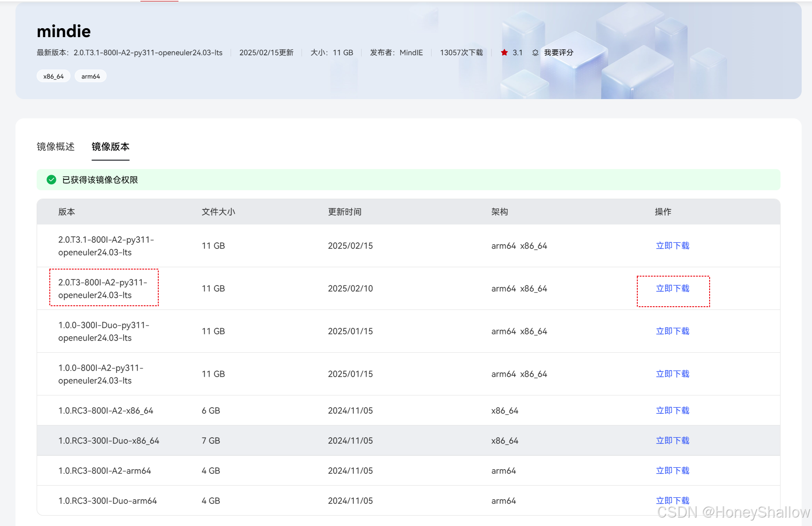Click the 7 GB file size cell

pos(211,441)
